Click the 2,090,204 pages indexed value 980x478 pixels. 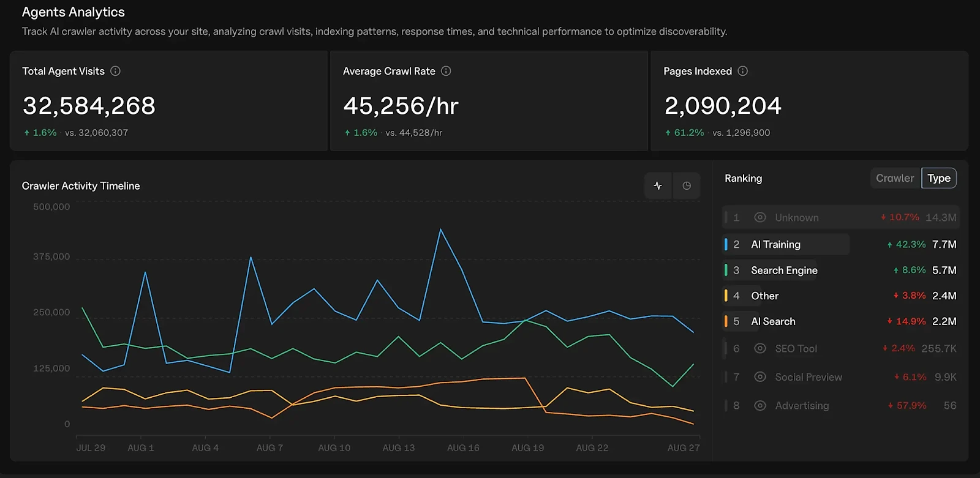point(723,106)
